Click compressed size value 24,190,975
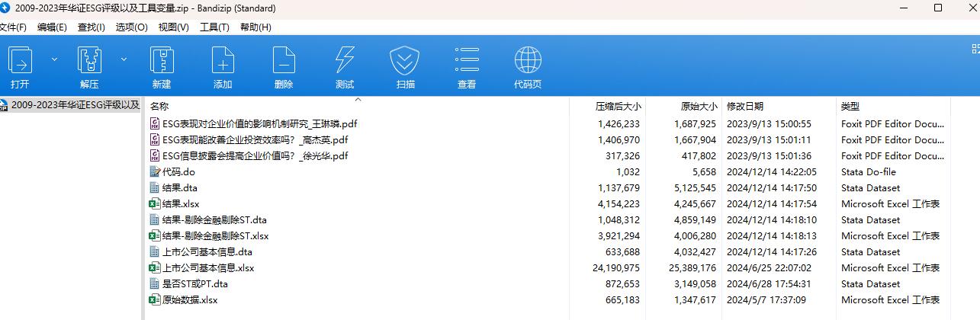 tap(615, 267)
